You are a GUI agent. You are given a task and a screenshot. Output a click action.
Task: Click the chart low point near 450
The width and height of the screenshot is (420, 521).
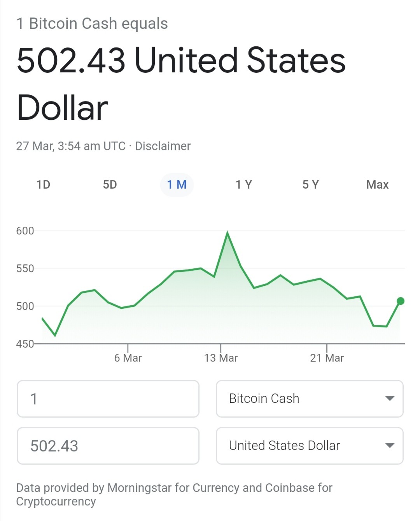pos(55,335)
